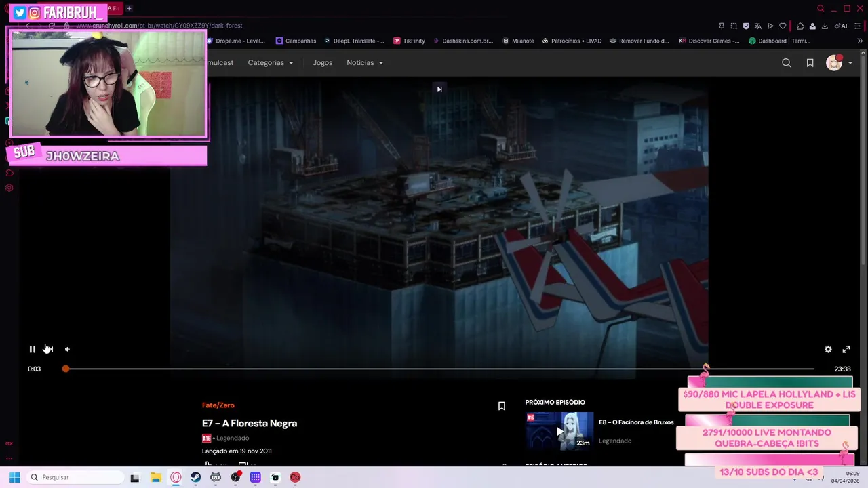The image size is (868, 488).
Task: Open Crunchyroll search
Action: 787,62
